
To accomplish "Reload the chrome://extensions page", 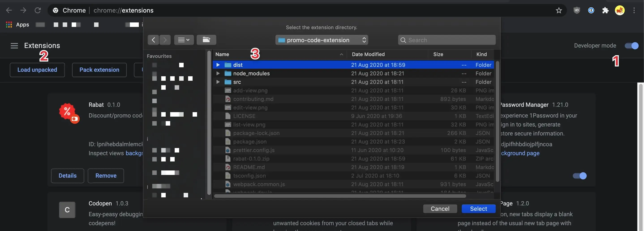I will 38,10.
